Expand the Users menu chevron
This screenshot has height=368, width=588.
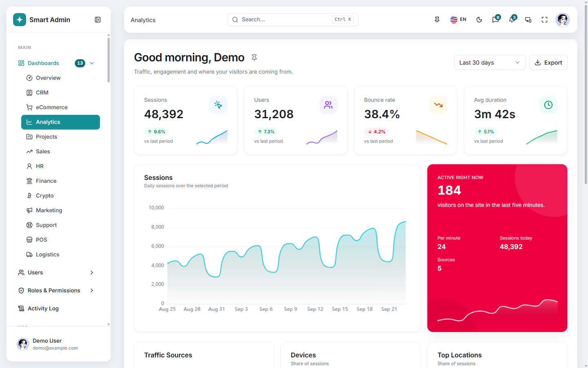pyautogui.click(x=92, y=272)
